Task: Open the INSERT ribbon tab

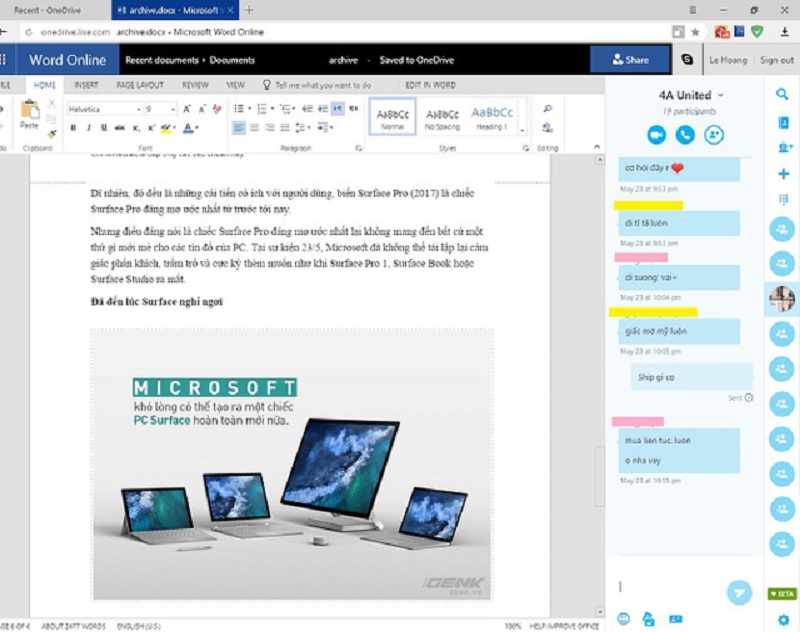Action: [86, 85]
